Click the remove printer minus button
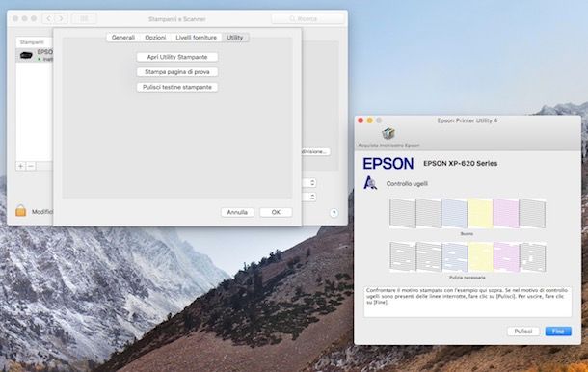The width and height of the screenshot is (588, 372). (x=31, y=166)
